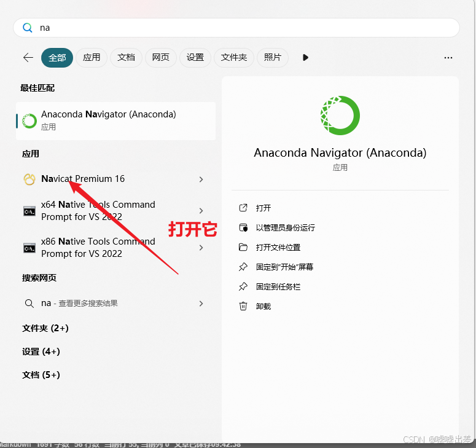Switch to the 照片 filter tab
The height and width of the screenshot is (448, 476).
coord(272,57)
